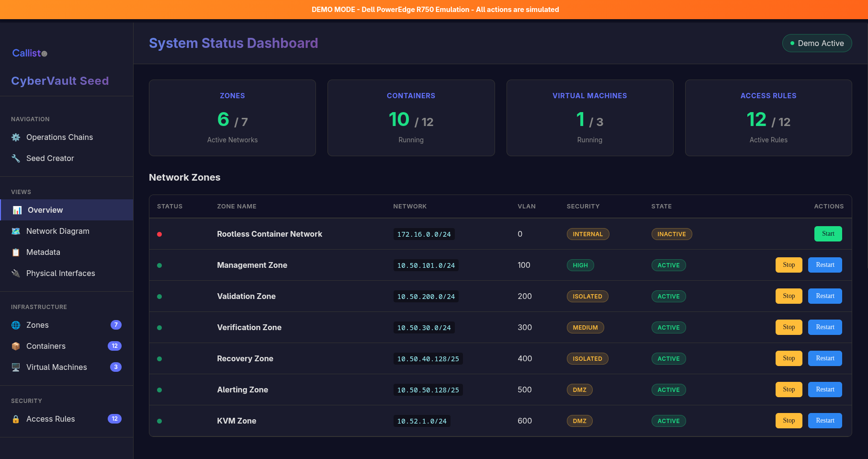Viewport: 868px width, 459px height.
Task: Click the Zones globe icon under Infrastructure
Action: pyautogui.click(x=15, y=325)
